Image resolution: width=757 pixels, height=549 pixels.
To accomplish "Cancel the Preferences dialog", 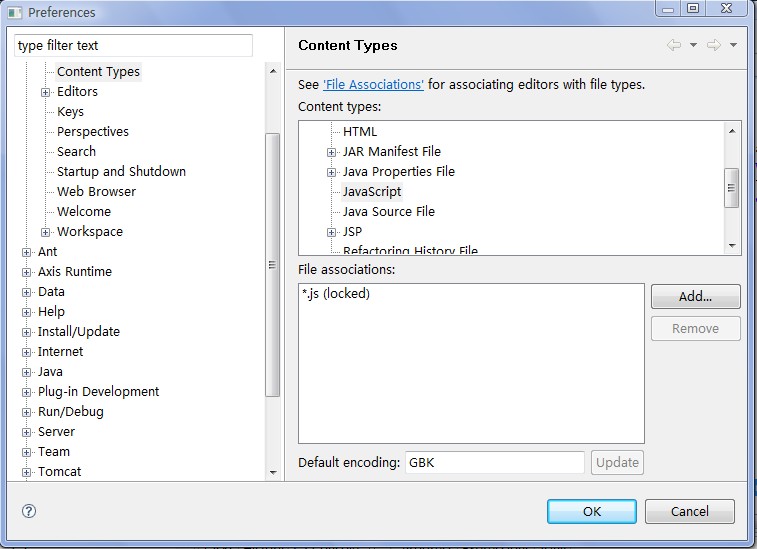I will click(x=689, y=511).
